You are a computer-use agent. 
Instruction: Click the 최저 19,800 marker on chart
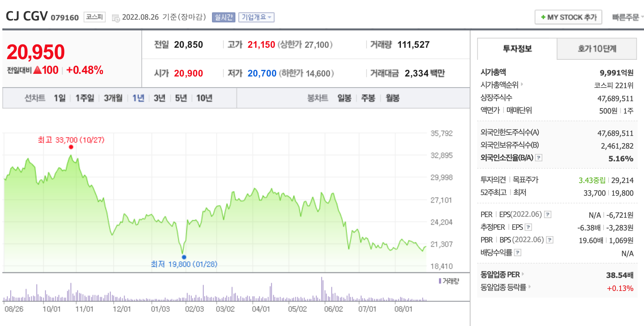tap(184, 257)
